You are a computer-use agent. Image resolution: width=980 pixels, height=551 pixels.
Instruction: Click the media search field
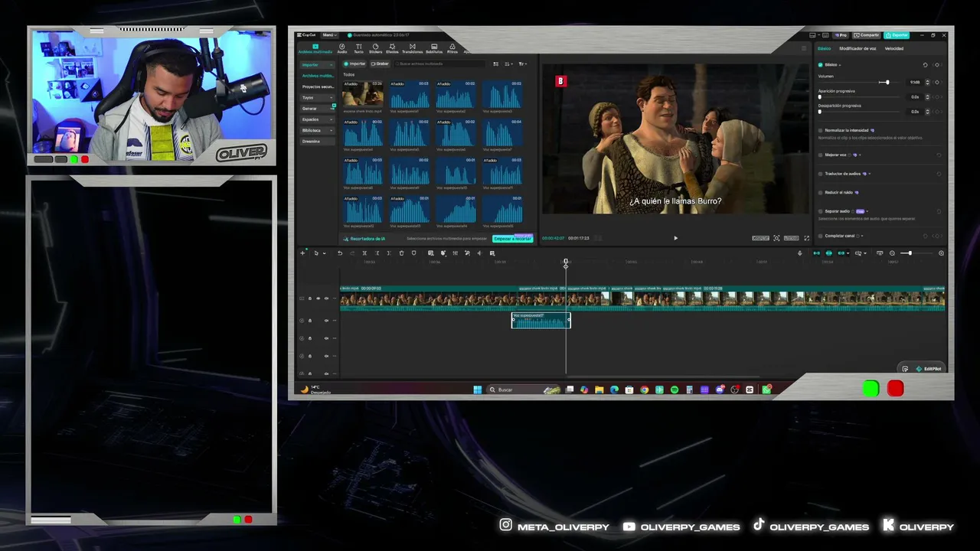click(440, 64)
